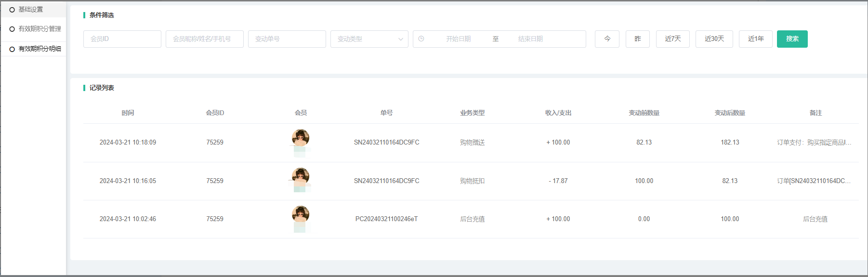
Task: Click remark starting 订单[SN24032110164DC
Action: point(814,181)
